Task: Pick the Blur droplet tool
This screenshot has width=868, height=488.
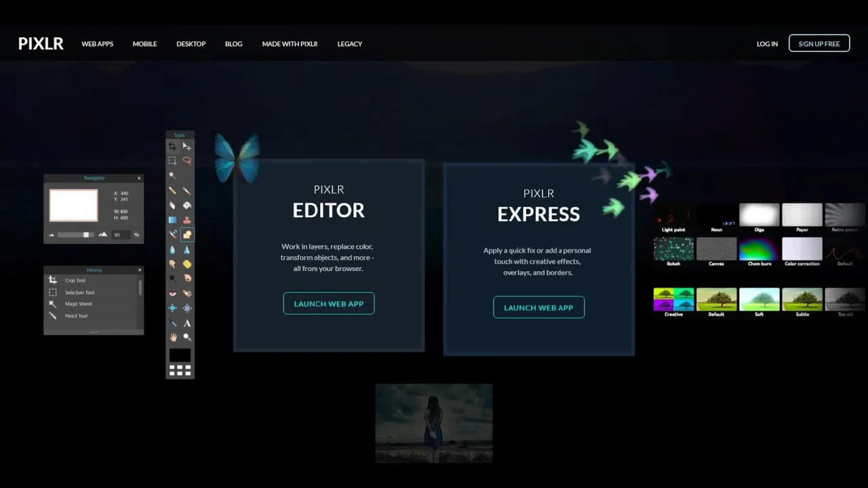Action: 173,249
